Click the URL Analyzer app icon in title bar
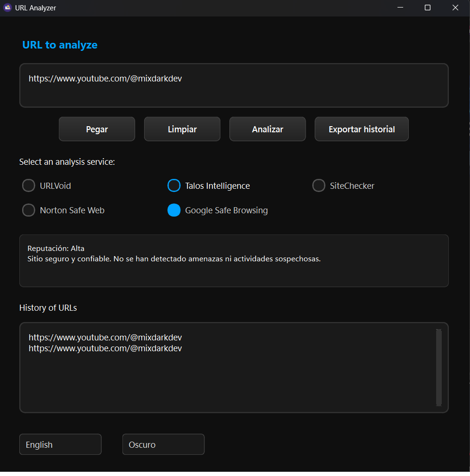 (x=8, y=8)
